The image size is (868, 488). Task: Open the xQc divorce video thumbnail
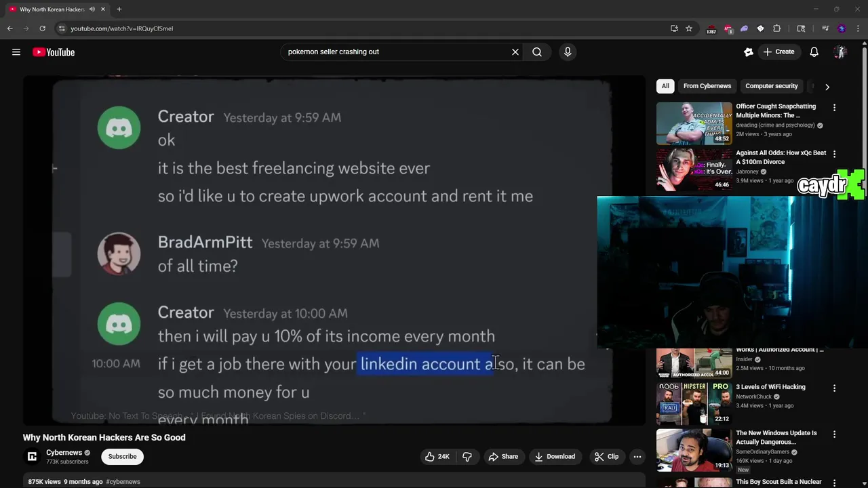(x=694, y=169)
